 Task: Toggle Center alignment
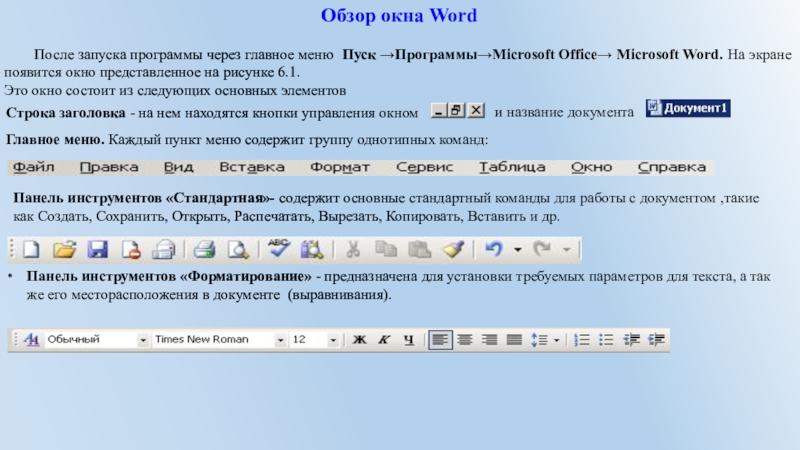click(465, 340)
